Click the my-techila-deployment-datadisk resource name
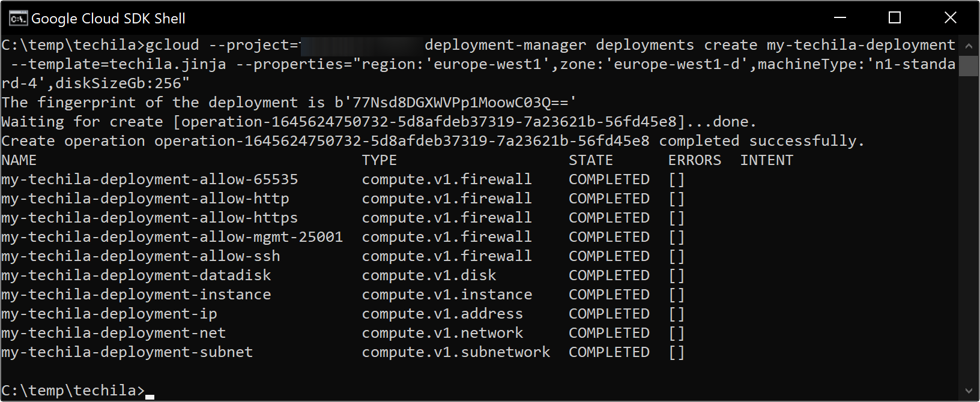The width and height of the screenshot is (980, 402). (x=136, y=275)
